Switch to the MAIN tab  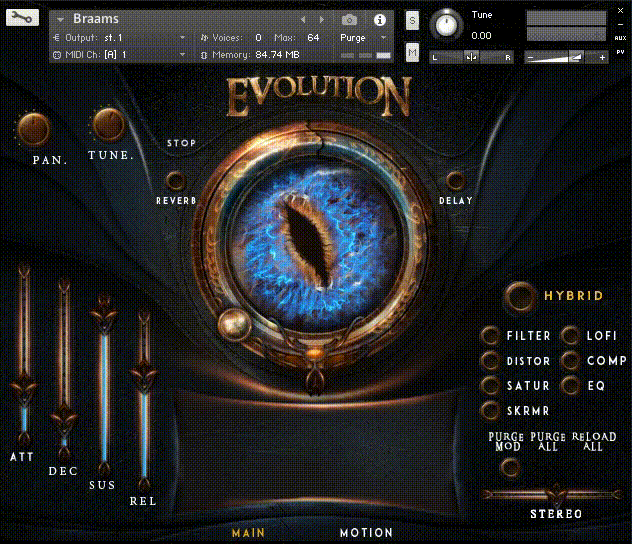tap(249, 533)
